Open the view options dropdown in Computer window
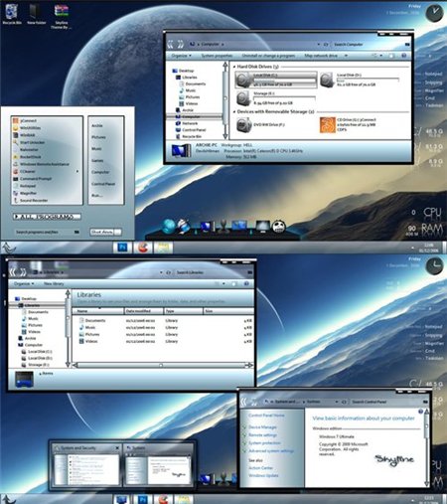The image size is (447, 504). [381, 56]
